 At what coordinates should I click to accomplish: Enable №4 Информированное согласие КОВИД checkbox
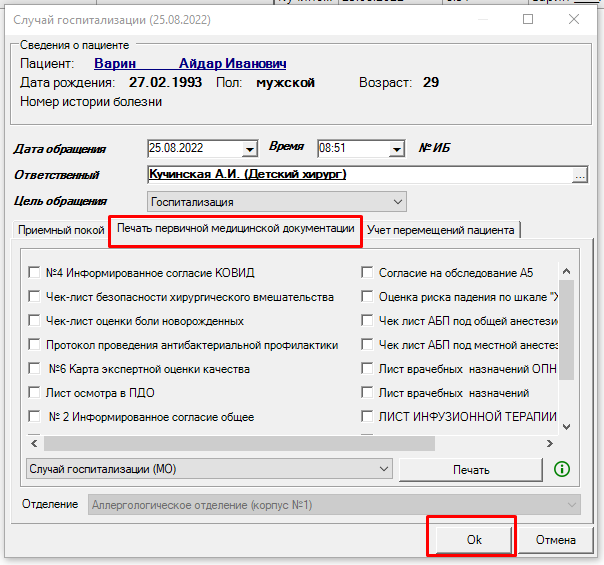[35, 272]
